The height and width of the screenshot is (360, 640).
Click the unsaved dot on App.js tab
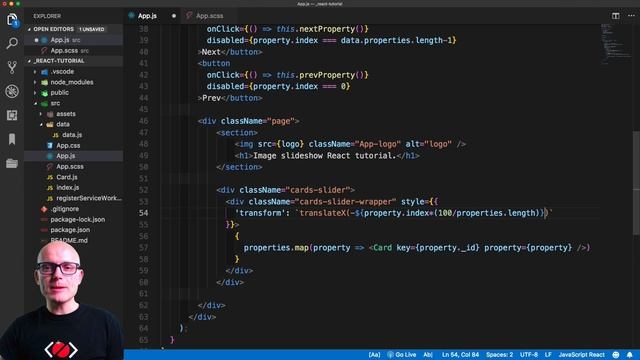click(174, 16)
